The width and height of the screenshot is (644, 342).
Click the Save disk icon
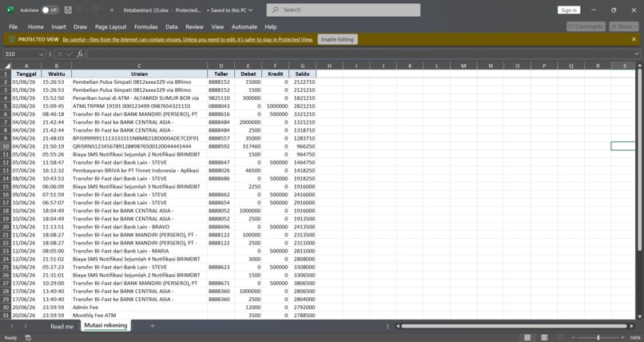pyautogui.click(x=68, y=10)
